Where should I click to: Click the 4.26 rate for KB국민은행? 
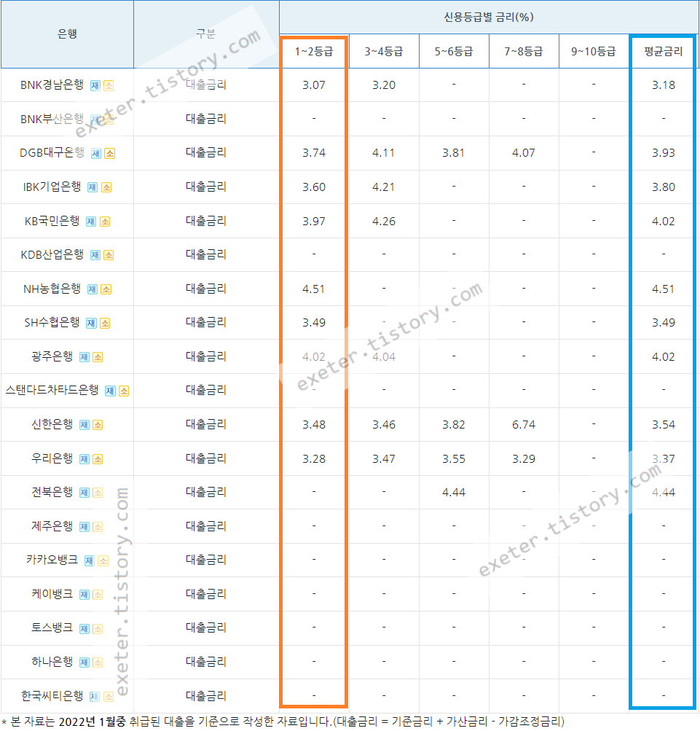point(384,222)
